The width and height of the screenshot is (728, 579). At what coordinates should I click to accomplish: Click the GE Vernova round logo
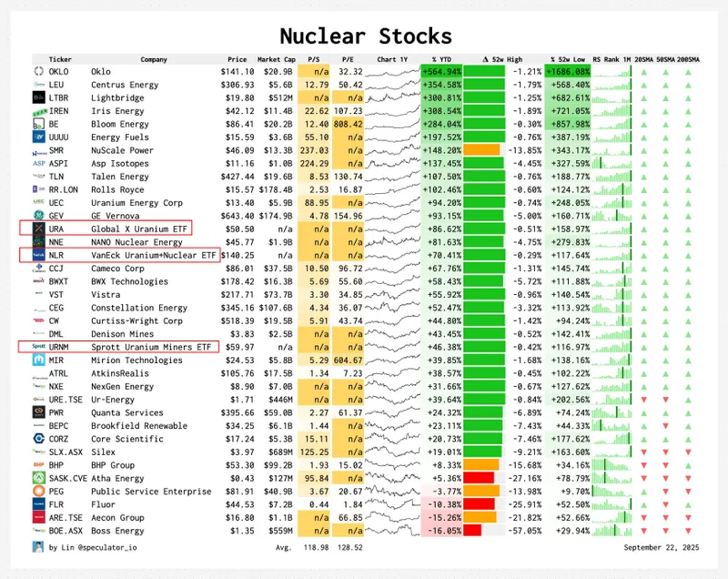point(38,216)
